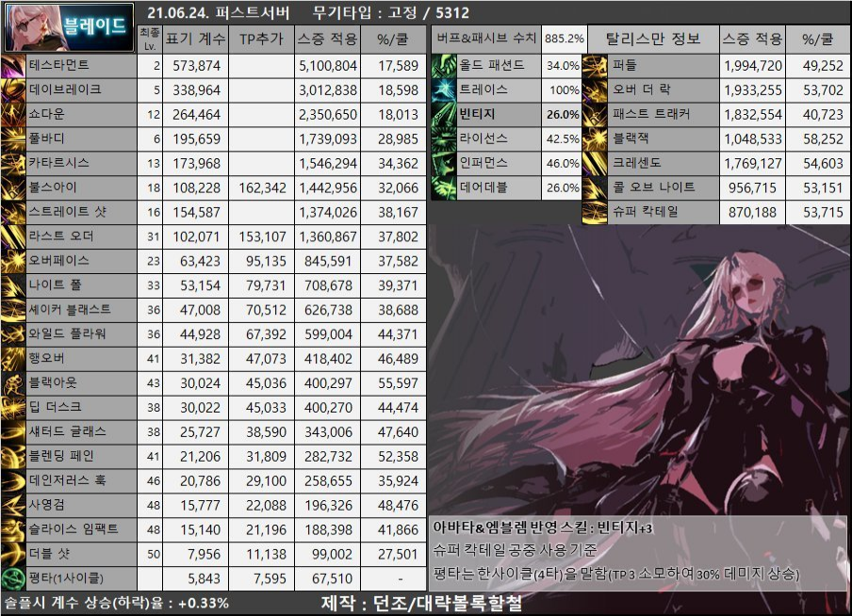This screenshot has width=852, height=616.
Task: Click the 스트레이트 샷 skill icon
Action: (x=13, y=212)
